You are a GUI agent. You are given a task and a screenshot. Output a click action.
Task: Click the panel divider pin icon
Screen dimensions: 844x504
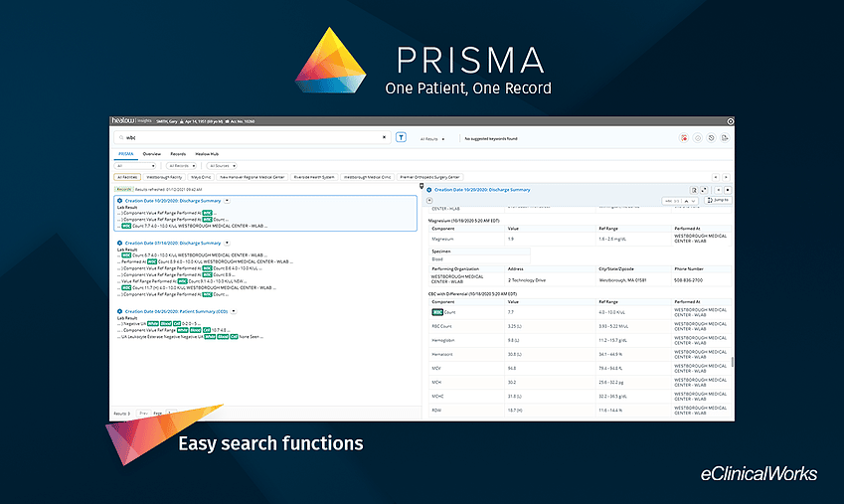click(x=422, y=186)
